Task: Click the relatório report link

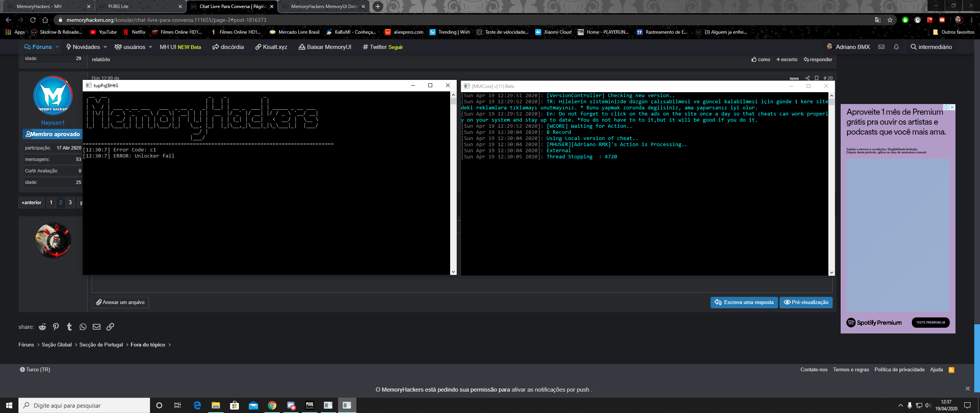Action: (x=101, y=60)
